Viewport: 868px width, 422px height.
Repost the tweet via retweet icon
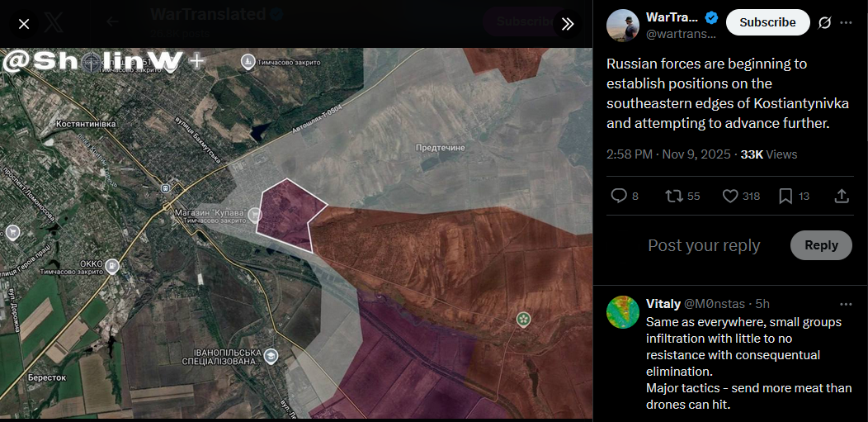[673, 196]
